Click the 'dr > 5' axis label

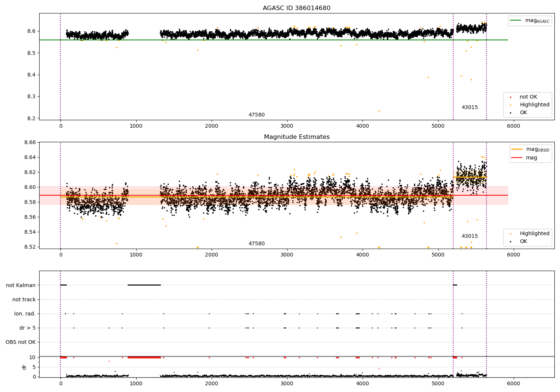[28, 328]
